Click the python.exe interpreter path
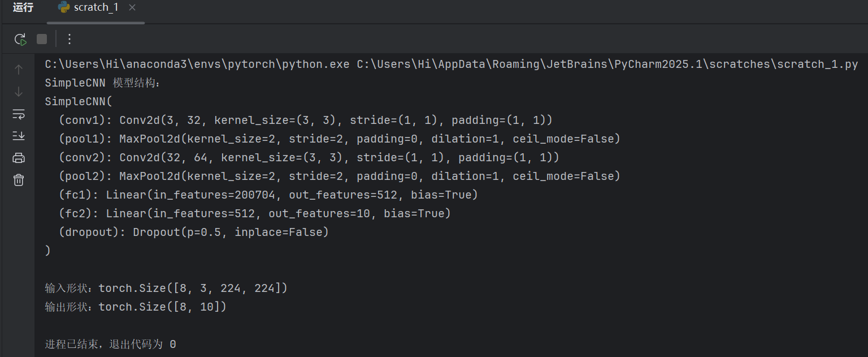868x357 pixels. point(197,64)
